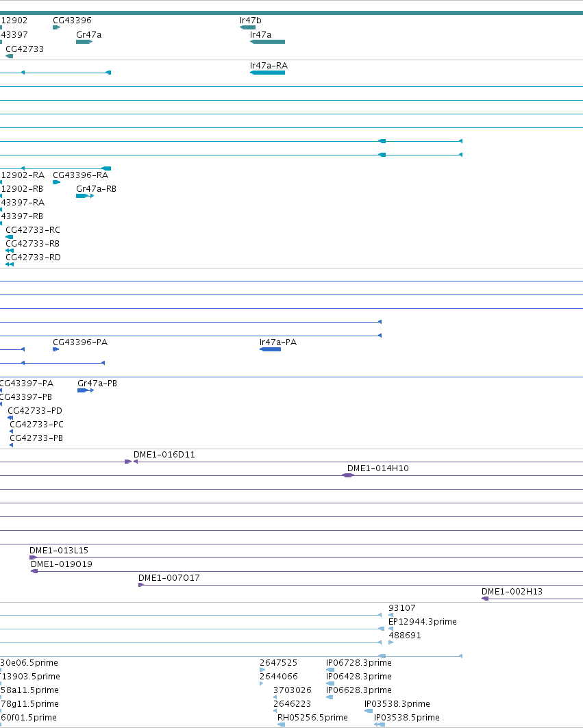This screenshot has height=728, width=583.
Task: Select the CG43397-PA protein label
Action: (x=27, y=384)
